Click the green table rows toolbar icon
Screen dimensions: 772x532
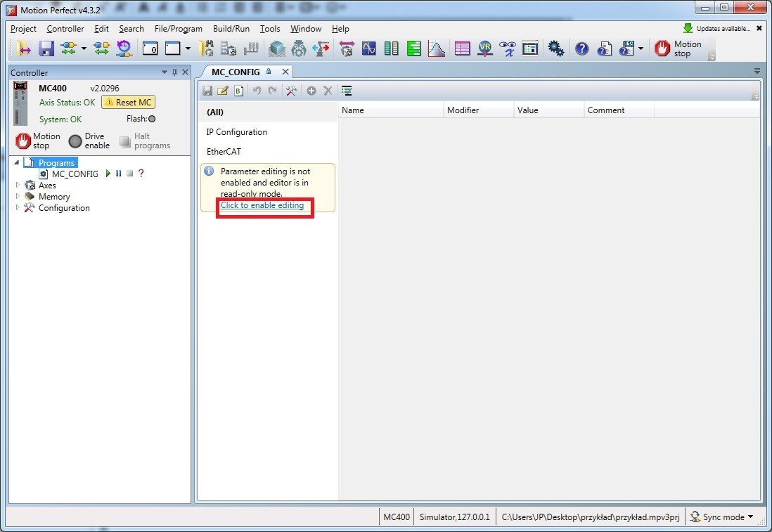pos(414,48)
